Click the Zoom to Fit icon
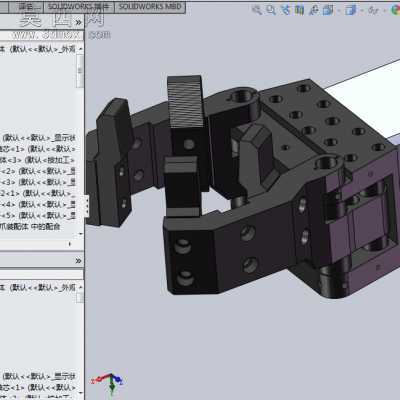The height and width of the screenshot is (400, 400). (257, 10)
